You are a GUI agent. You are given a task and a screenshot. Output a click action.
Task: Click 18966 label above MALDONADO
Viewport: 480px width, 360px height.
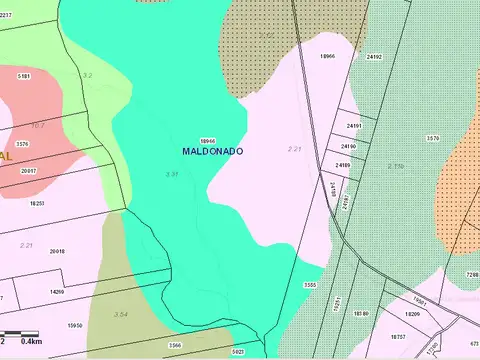[x=208, y=141]
